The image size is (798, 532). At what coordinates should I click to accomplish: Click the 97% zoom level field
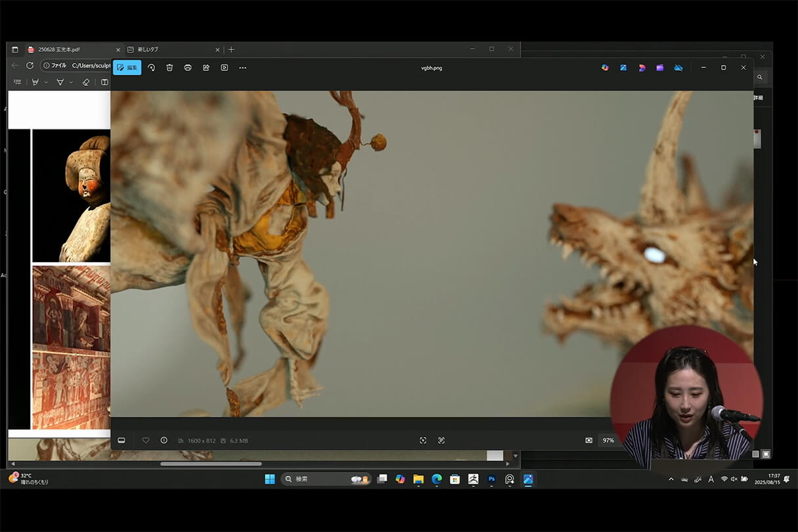608,440
